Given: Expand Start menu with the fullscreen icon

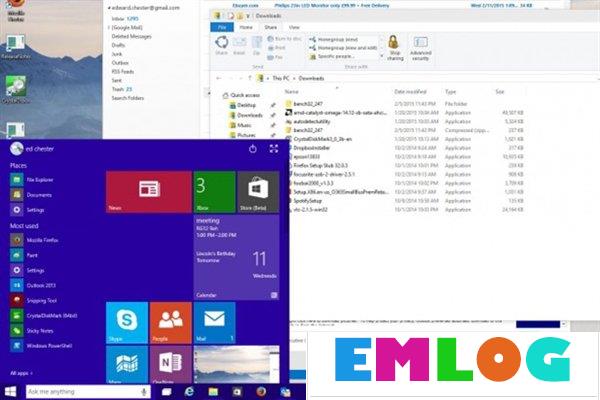Looking at the screenshot, I should [x=274, y=149].
